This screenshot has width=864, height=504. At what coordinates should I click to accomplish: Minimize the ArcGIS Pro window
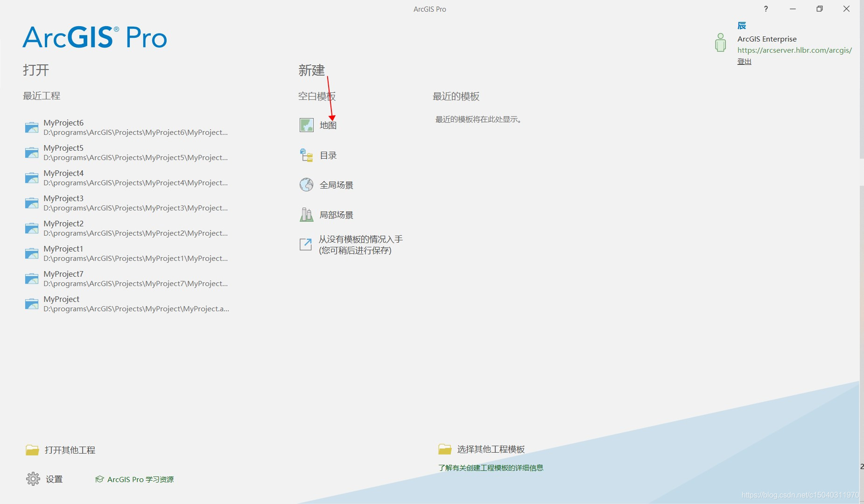[x=793, y=9]
